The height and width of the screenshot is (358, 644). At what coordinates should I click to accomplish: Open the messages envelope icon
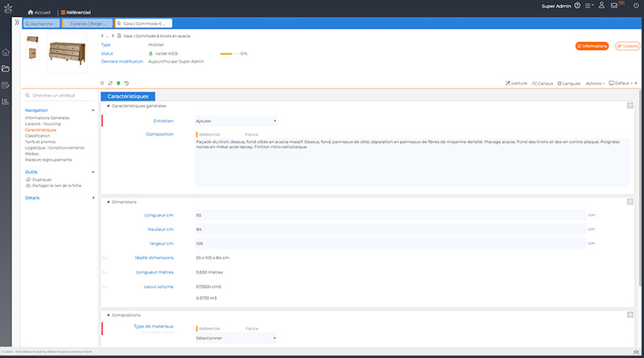click(x=614, y=6)
